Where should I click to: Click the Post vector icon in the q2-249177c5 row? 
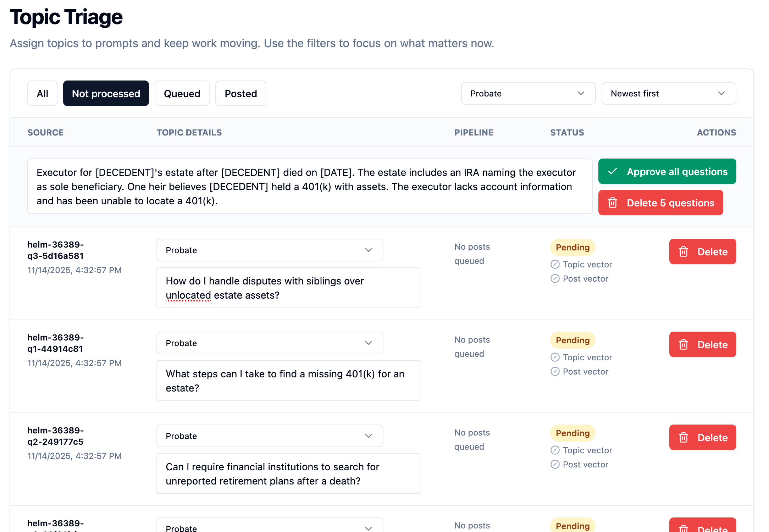(555, 464)
